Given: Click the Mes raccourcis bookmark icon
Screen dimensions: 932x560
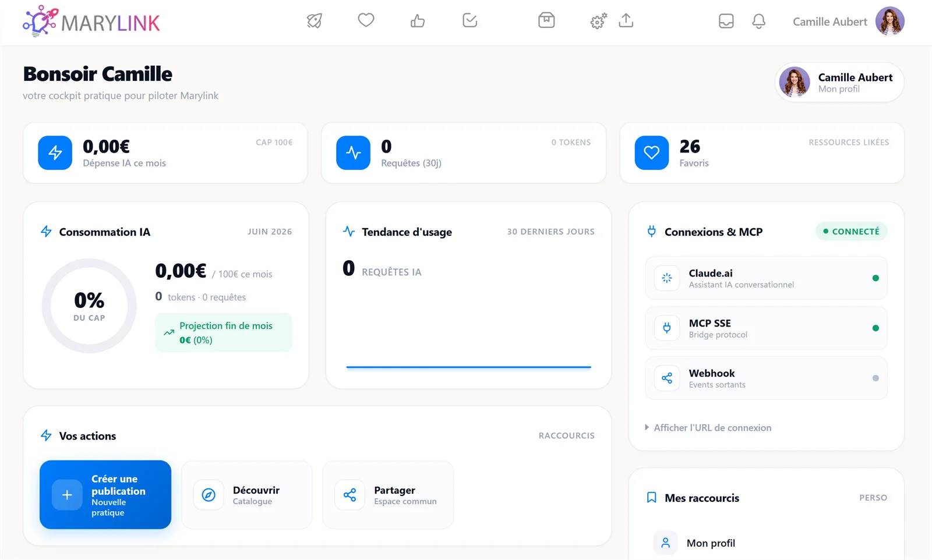Looking at the screenshot, I should click(x=652, y=498).
